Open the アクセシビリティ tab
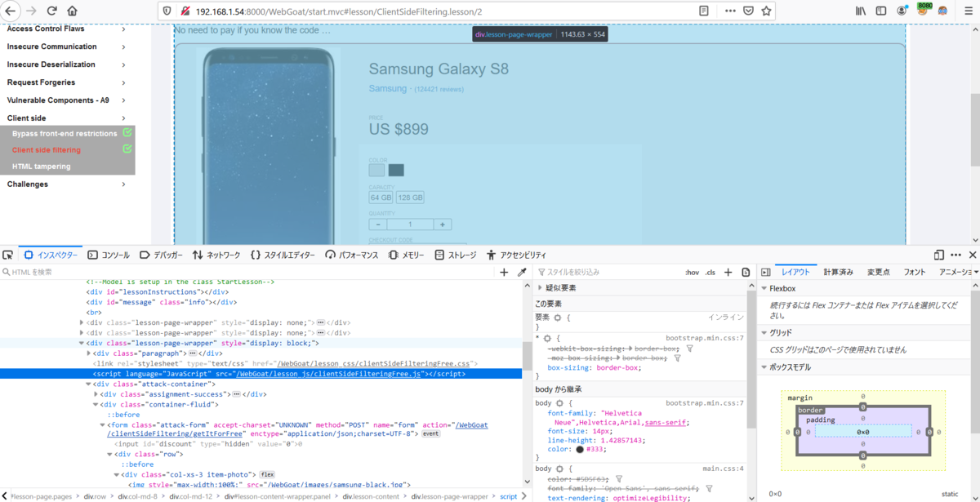 (x=515, y=255)
